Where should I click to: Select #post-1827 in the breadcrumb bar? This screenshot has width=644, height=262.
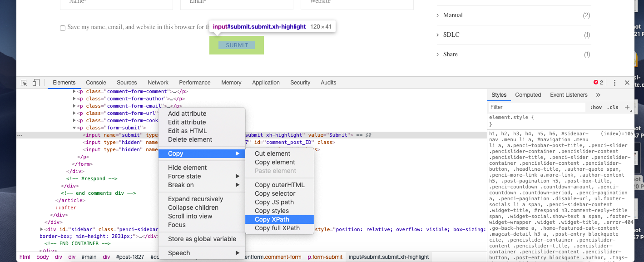(x=130, y=257)
